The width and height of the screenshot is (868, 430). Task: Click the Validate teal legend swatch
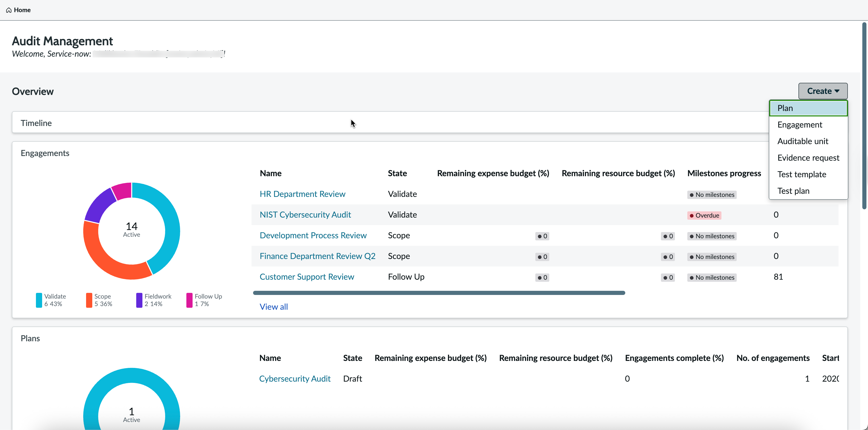[39, 300]
